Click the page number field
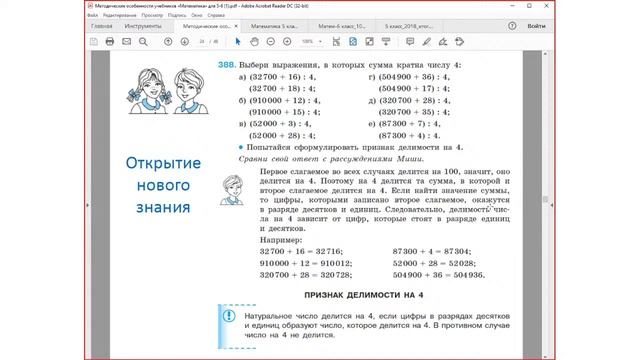Screen dimensions: 640x360 (202, 42)
